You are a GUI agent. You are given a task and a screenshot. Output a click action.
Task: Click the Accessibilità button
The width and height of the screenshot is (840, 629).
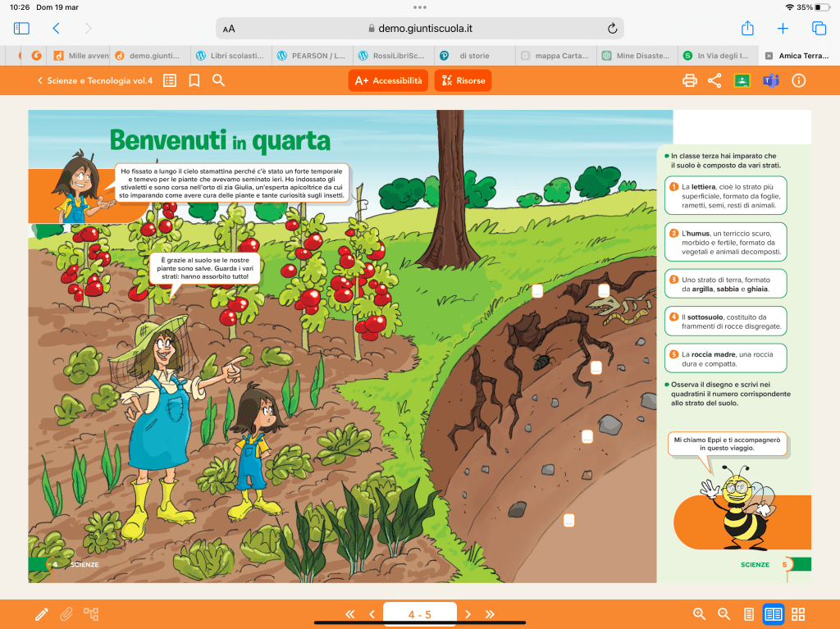(388, 80)
